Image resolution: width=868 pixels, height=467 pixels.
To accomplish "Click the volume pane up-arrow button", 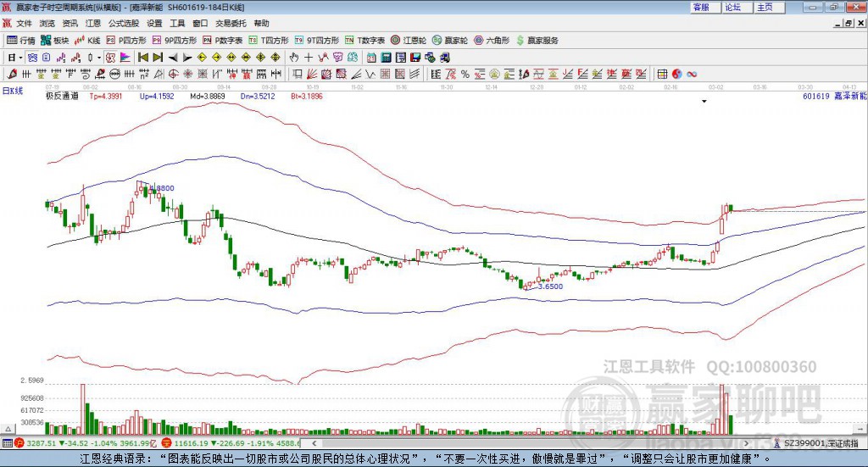I will point(8,429).
